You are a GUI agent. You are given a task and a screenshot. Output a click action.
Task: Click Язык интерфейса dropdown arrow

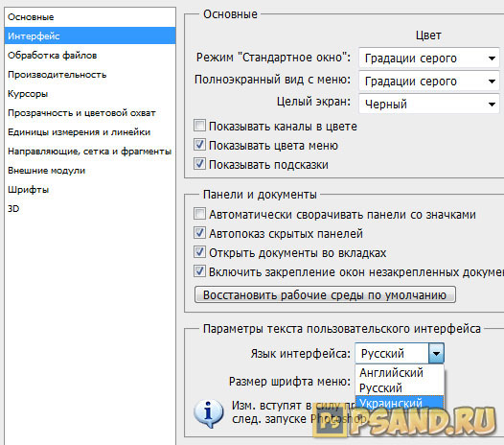pos(436,353)
